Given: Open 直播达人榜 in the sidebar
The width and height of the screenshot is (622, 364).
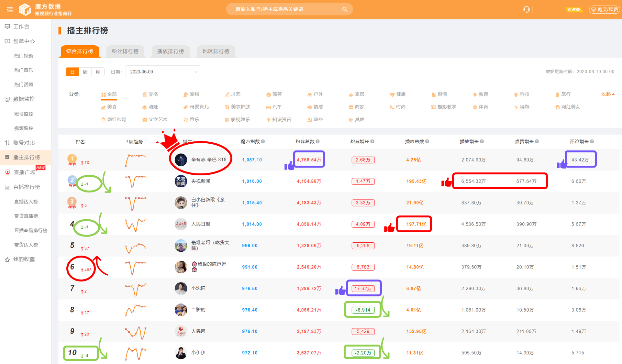Looking at the screenshot, I should pos(26,202).
